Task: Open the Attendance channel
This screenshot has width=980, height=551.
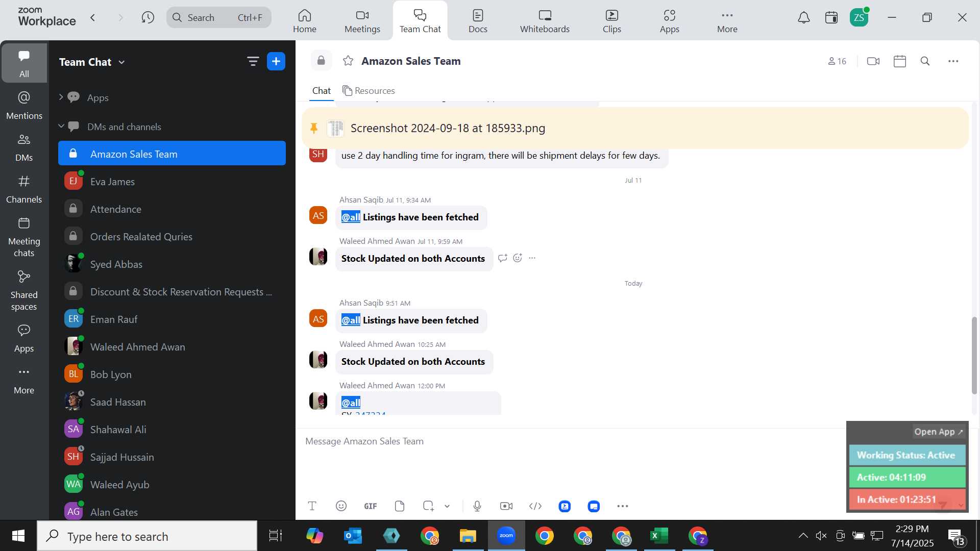Action: [x=172, y=209]
